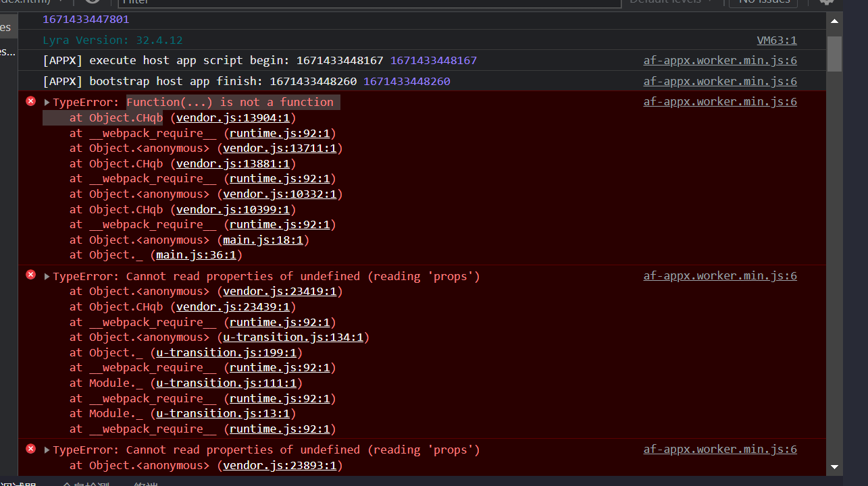Click the '[APPX] bootstrap host app finish' message
The image size is (868, 486).
199,82
